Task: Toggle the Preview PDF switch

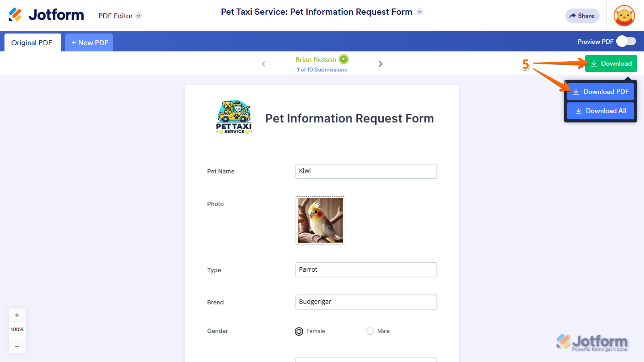Action: pyautogui.click(x=626, y=42)
